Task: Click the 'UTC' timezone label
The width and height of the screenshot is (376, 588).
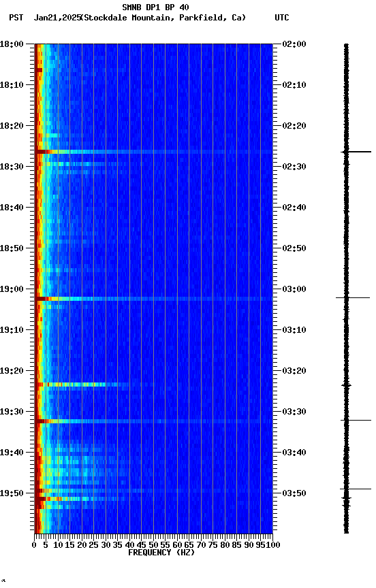Action: [282, 18]
